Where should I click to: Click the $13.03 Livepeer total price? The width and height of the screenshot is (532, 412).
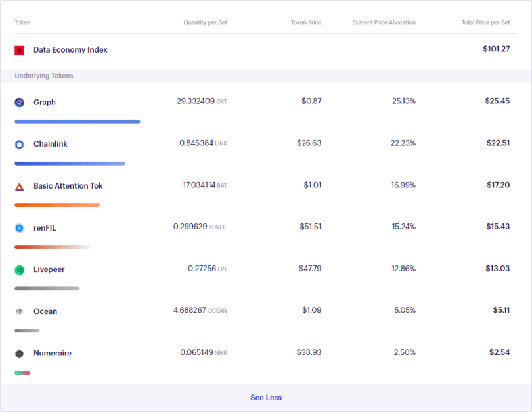498,269
